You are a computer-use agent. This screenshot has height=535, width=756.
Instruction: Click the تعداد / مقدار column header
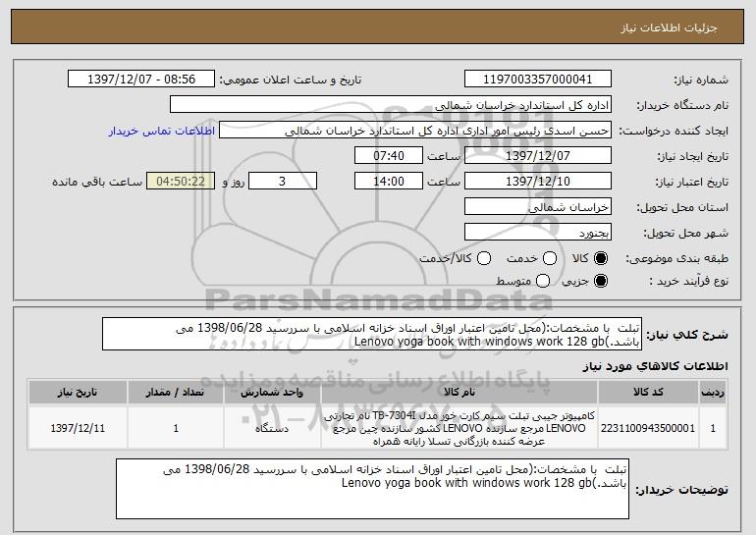point(176,393)
